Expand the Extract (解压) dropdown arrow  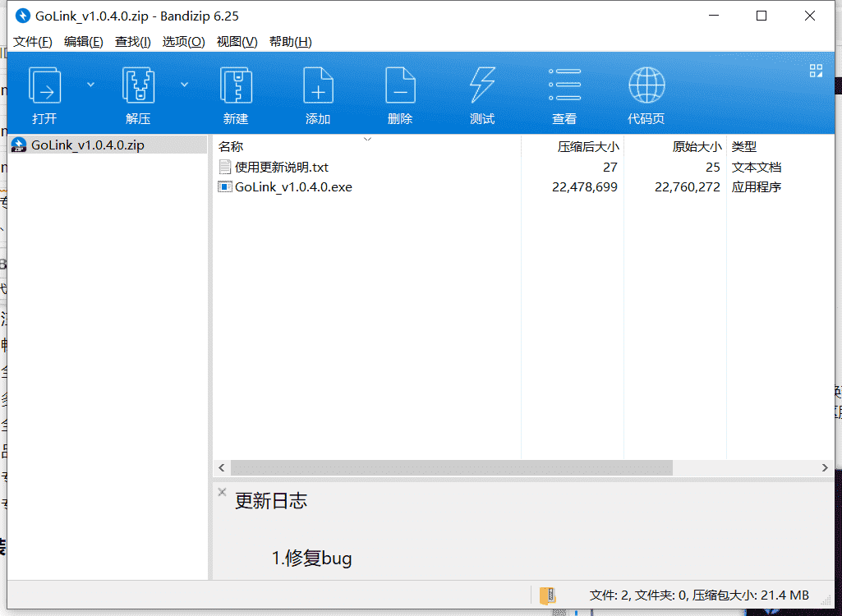[x=184, y=85]
